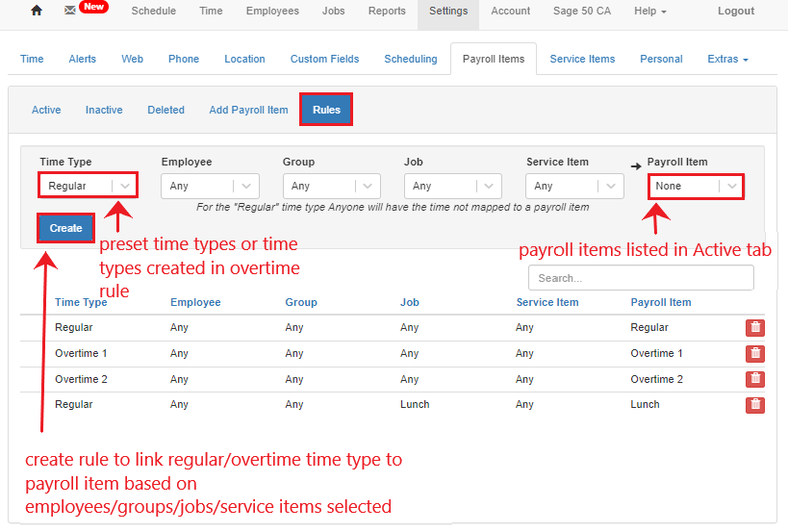Image resolution: width=788 pixels, height=532 pixels.
Task: Delete the Regular Any-job rule row
Action: tap(755, 327)
